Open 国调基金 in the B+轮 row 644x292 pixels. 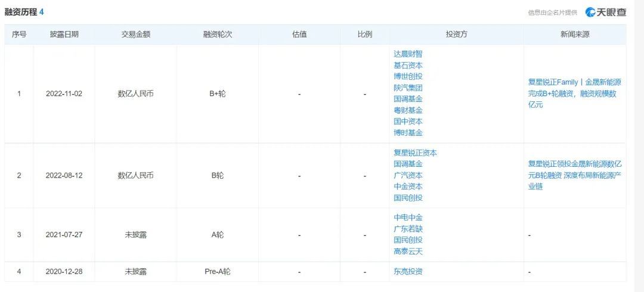click(408, 99)
